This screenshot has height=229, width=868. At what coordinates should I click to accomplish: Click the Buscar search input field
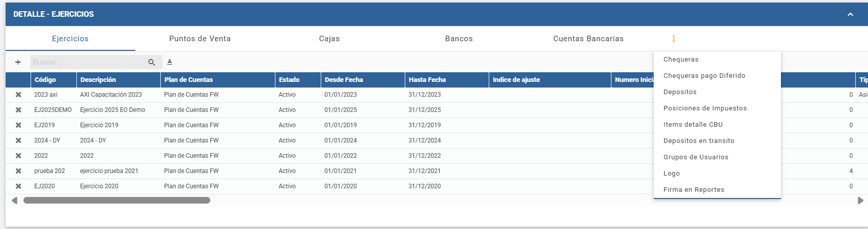88,62
